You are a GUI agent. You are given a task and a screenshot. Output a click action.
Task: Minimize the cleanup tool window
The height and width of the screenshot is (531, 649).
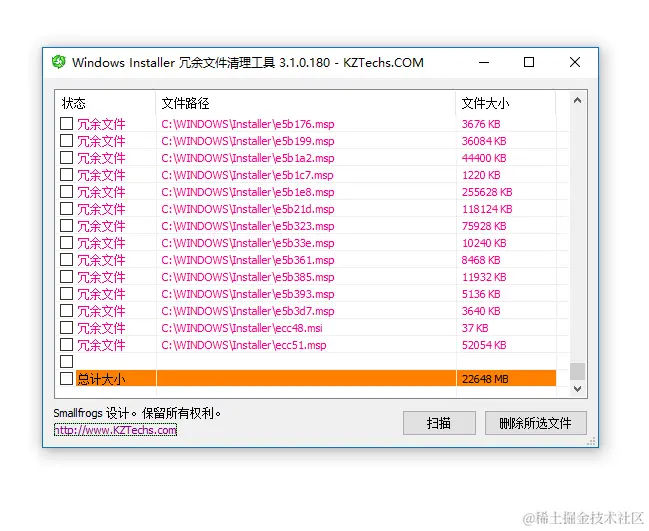484,62
